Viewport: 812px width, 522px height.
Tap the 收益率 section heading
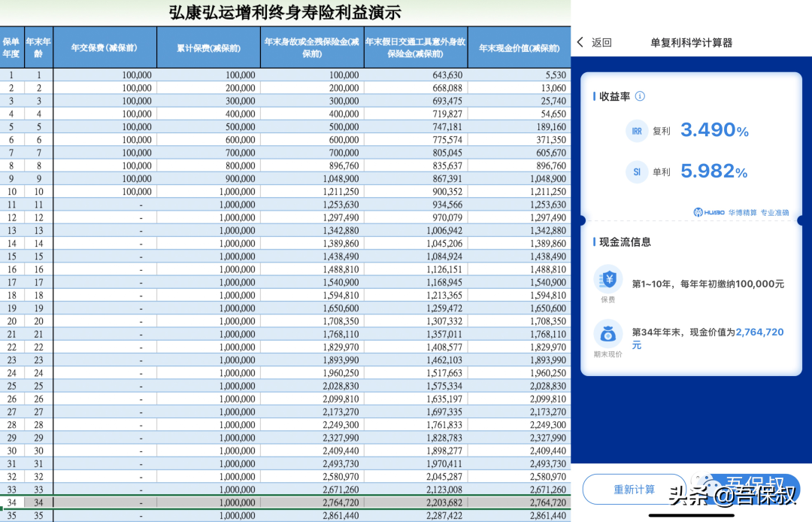(615, 96)
